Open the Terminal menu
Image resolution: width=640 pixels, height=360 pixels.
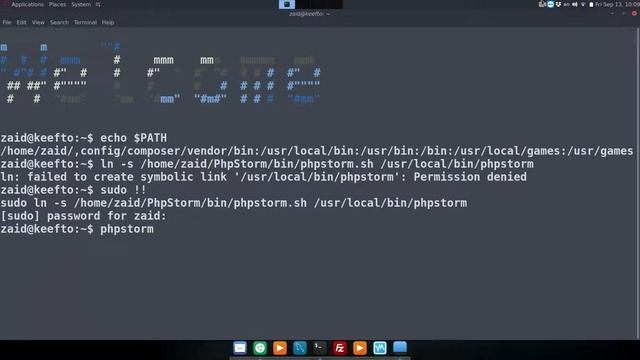(85, 22)
